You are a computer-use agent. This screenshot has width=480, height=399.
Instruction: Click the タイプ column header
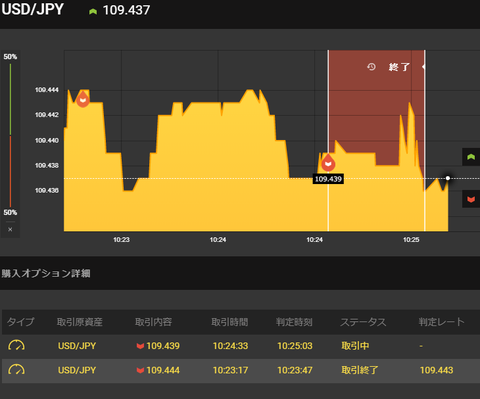21,322
